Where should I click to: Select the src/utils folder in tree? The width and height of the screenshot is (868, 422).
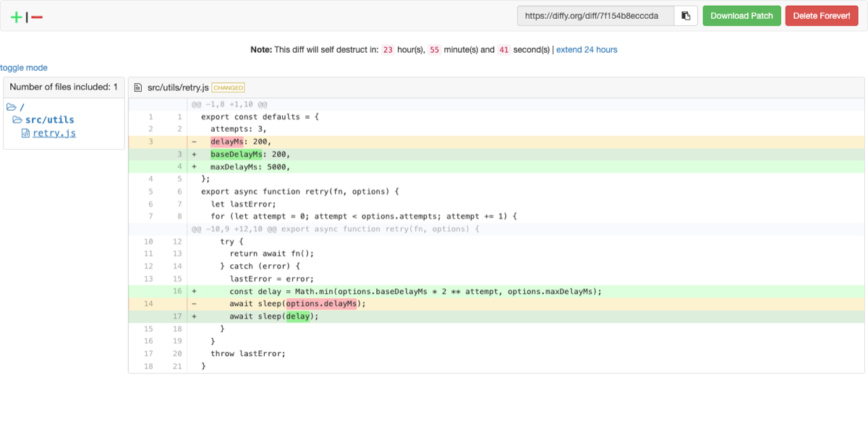[50, 120]
